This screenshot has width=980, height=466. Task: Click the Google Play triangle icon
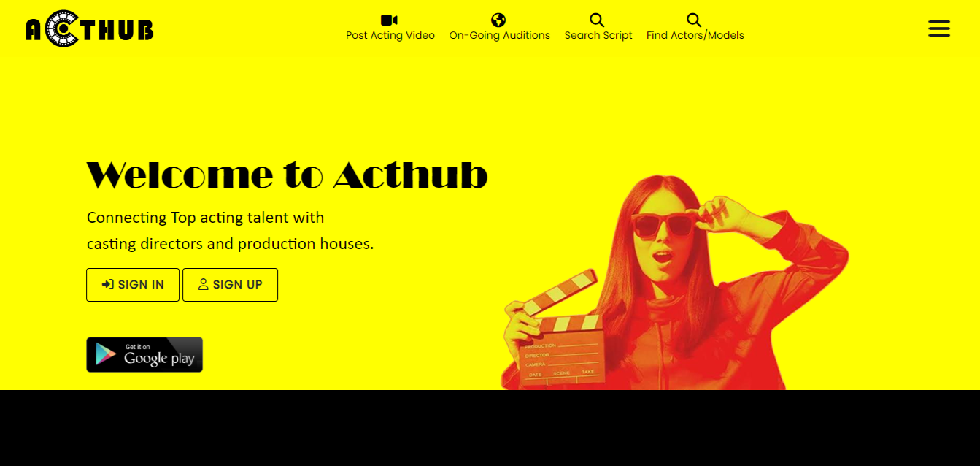(x=106, y=355)
